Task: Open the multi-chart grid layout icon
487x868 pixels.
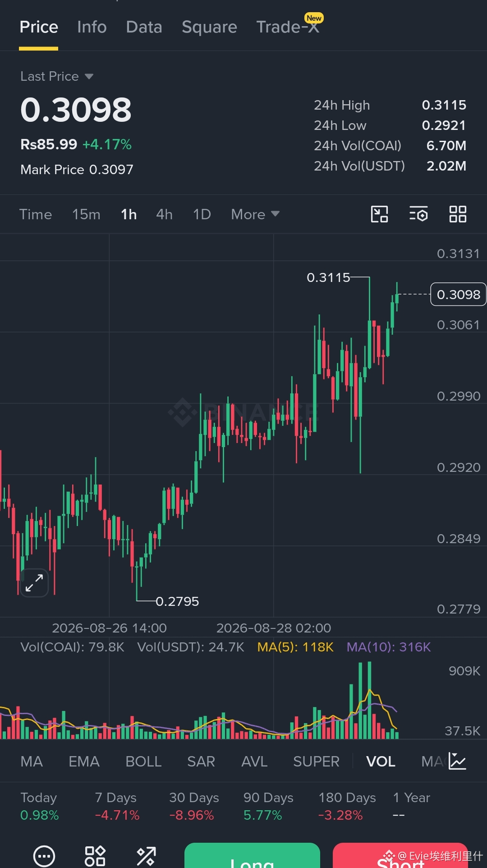Action: (458, 214)
